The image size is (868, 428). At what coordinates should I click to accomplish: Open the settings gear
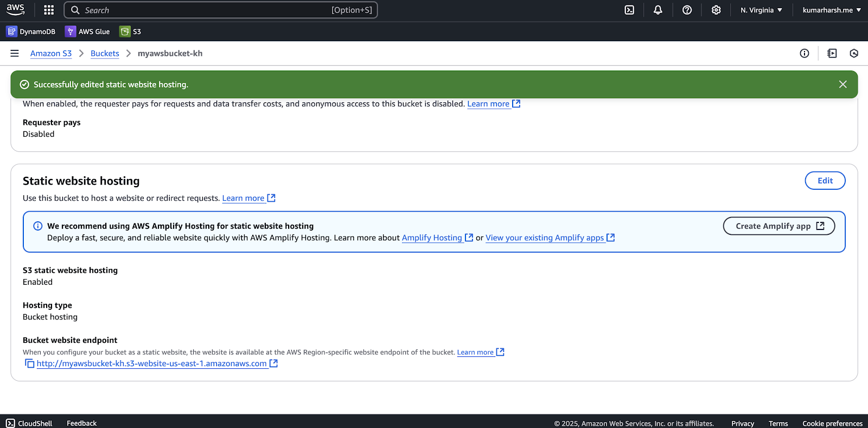(716, 10)
